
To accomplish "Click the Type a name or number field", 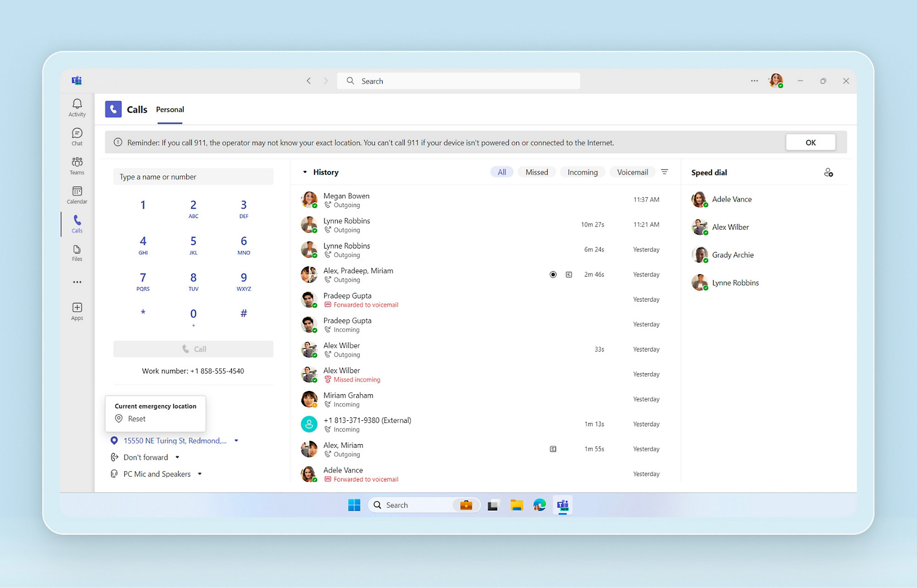I will click(x=193, y=177).
